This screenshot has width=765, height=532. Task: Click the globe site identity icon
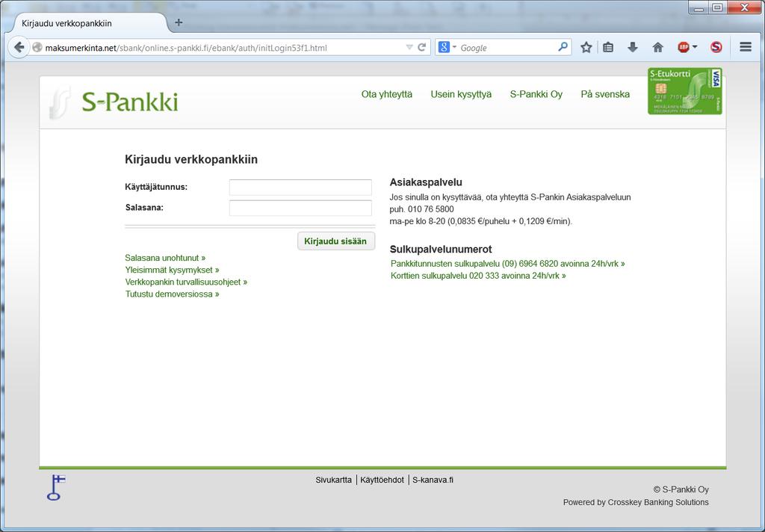37,47
